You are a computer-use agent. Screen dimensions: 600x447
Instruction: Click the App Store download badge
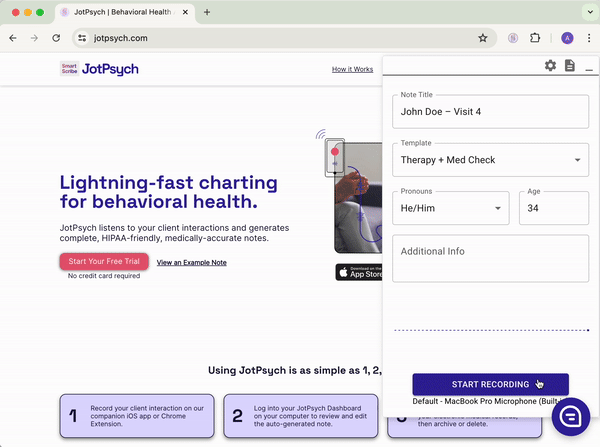359,272
